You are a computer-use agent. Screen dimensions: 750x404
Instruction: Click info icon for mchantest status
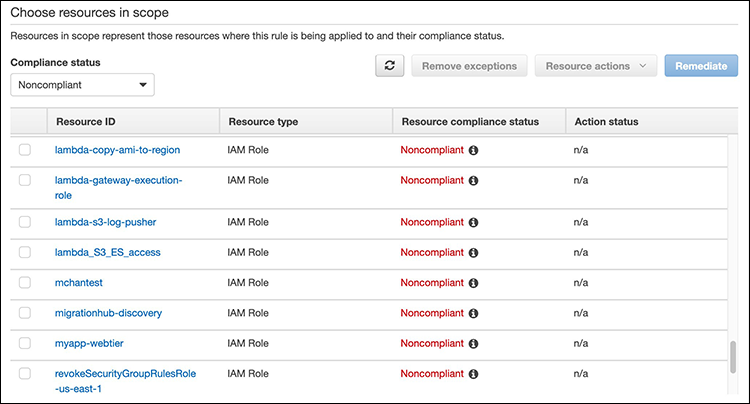[x=473, y=283]
